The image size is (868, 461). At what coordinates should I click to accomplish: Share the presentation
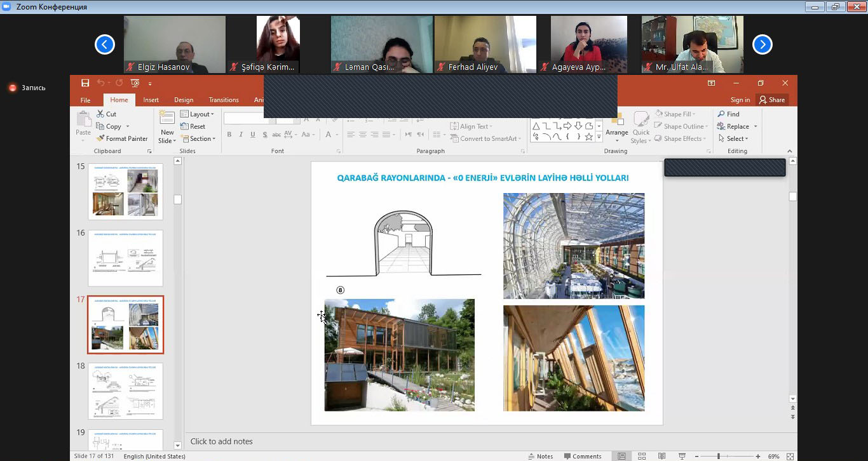tap(771, 100)
